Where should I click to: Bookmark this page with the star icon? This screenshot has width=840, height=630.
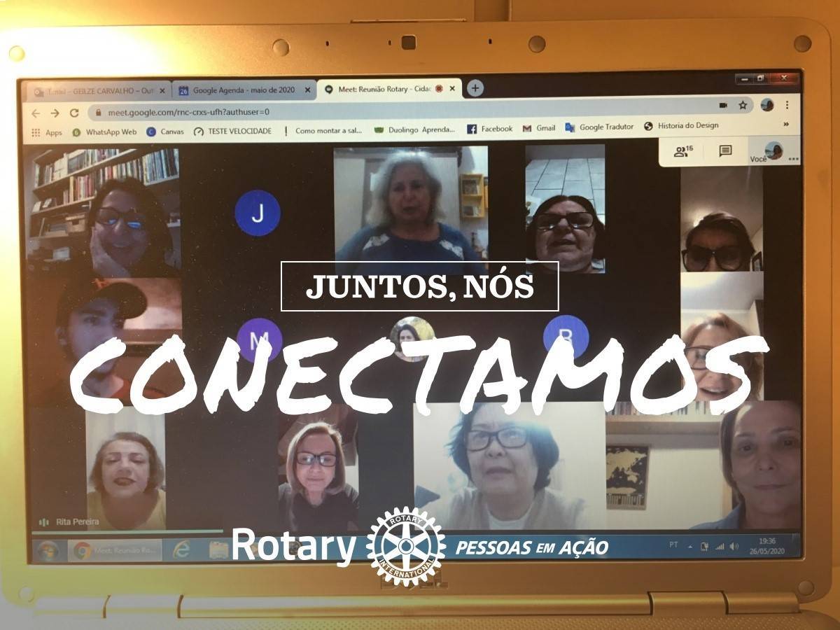743,105
